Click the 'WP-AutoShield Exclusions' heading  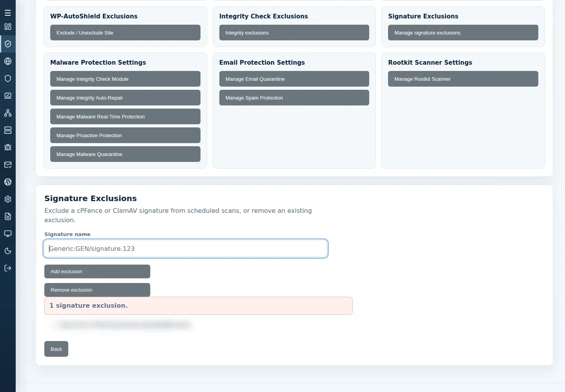coord(94,16)
